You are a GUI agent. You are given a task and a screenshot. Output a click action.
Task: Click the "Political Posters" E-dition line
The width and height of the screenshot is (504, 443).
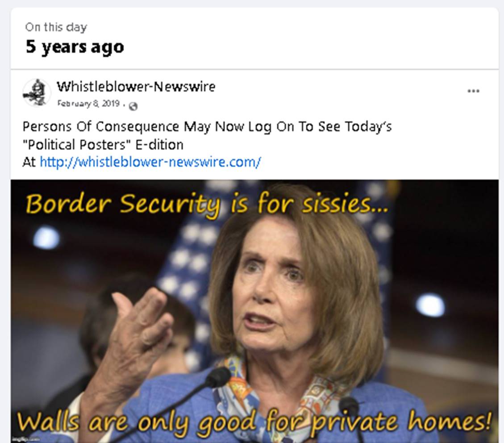[103, 145]
